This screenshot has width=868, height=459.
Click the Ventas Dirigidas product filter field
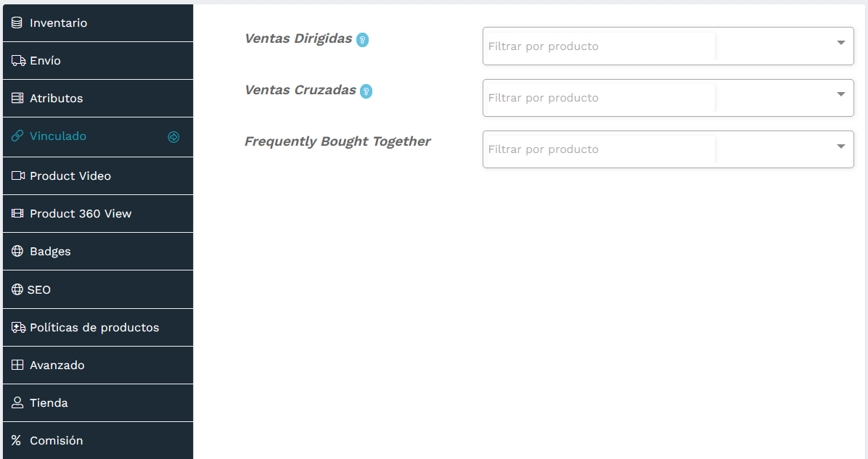(601, 46)
